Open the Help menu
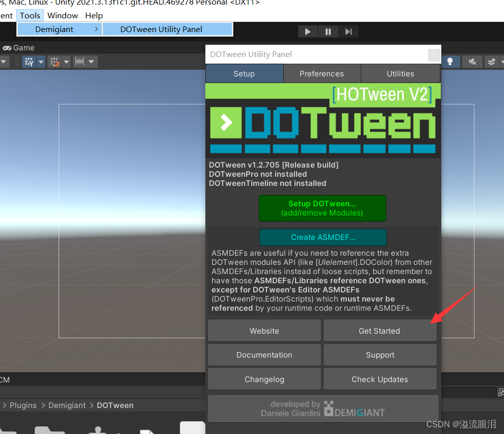Viewport: 504px width, 434px height. point(94,15)
